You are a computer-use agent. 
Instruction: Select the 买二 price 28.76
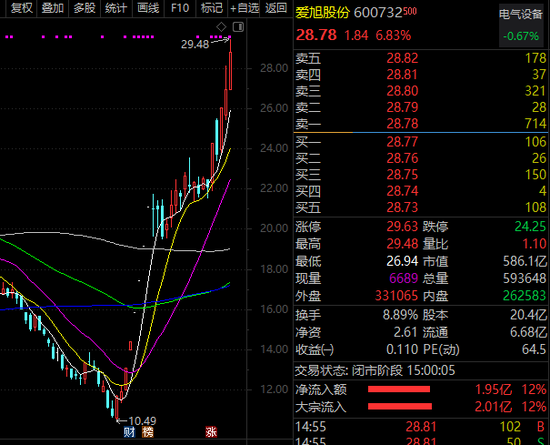(402, 159)
